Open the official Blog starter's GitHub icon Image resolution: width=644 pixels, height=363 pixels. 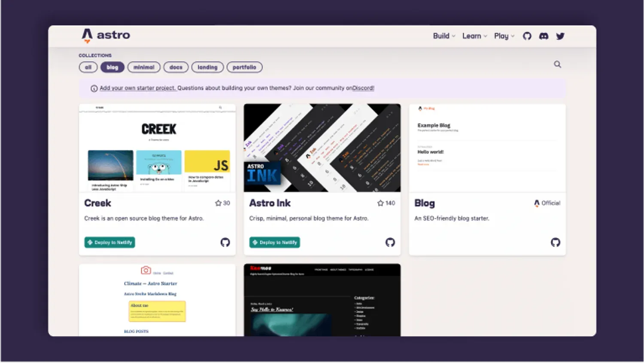tap(556, 242)
